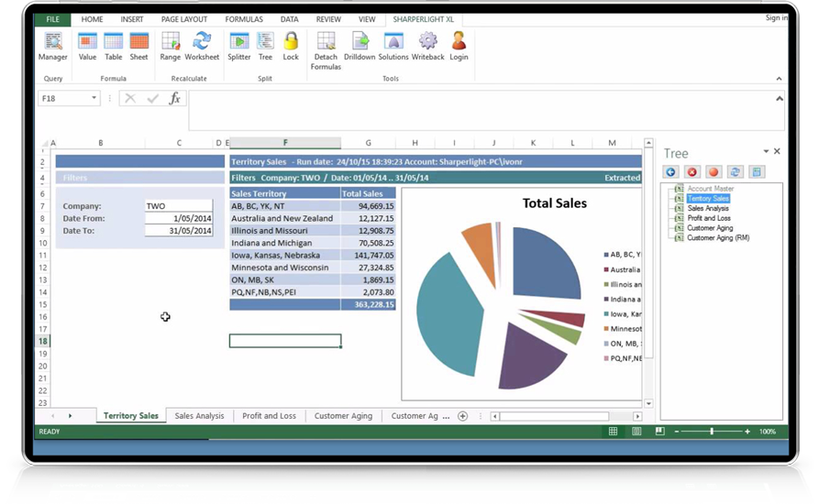Open the FORMULAS ribbon tab
The image size is (819, 504).
[244, 19]
